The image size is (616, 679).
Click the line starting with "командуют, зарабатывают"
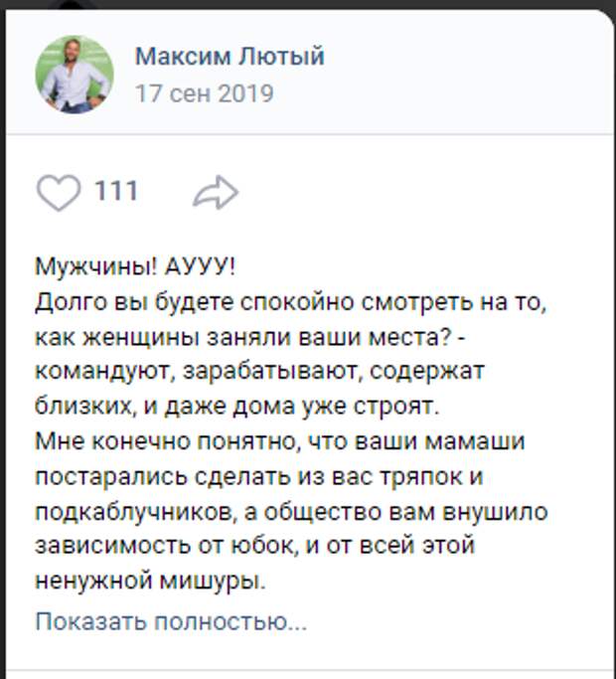coord(259,372)
